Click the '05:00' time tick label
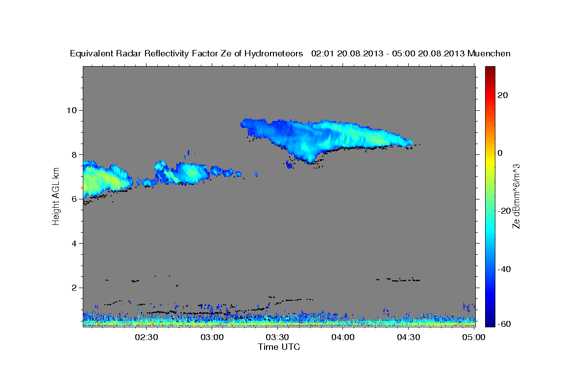This screenshot has height=392, width=588. point(474,337)
